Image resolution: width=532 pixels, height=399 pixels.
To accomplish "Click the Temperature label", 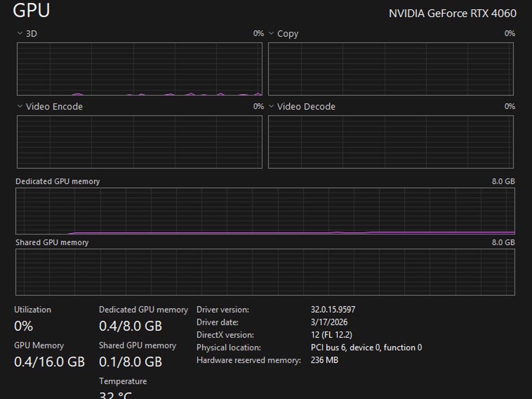I will (123, 381).
